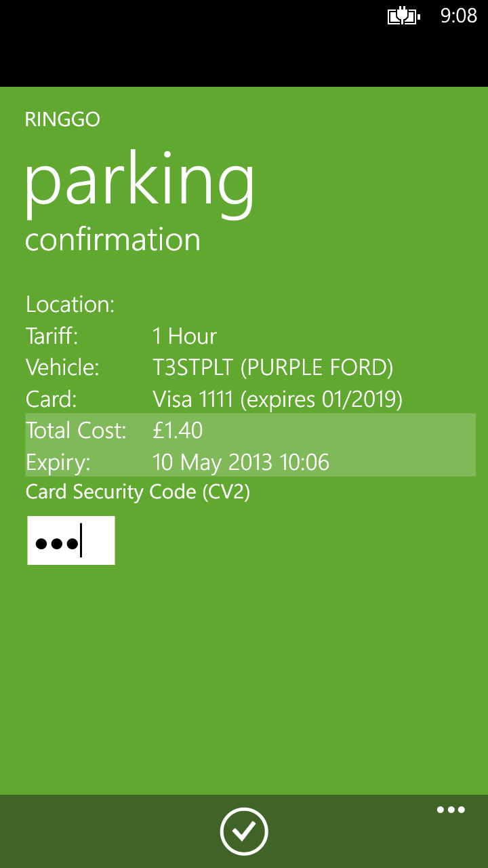Select the Visa 1111 card entry
488x868 pixels.
[x=278, y=399]
